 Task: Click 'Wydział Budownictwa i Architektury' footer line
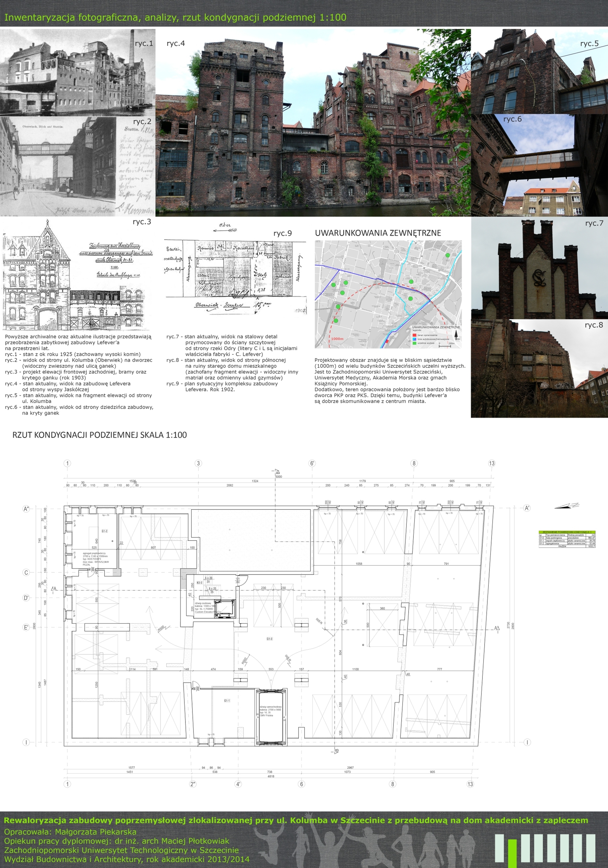click(x=127, y=859)
